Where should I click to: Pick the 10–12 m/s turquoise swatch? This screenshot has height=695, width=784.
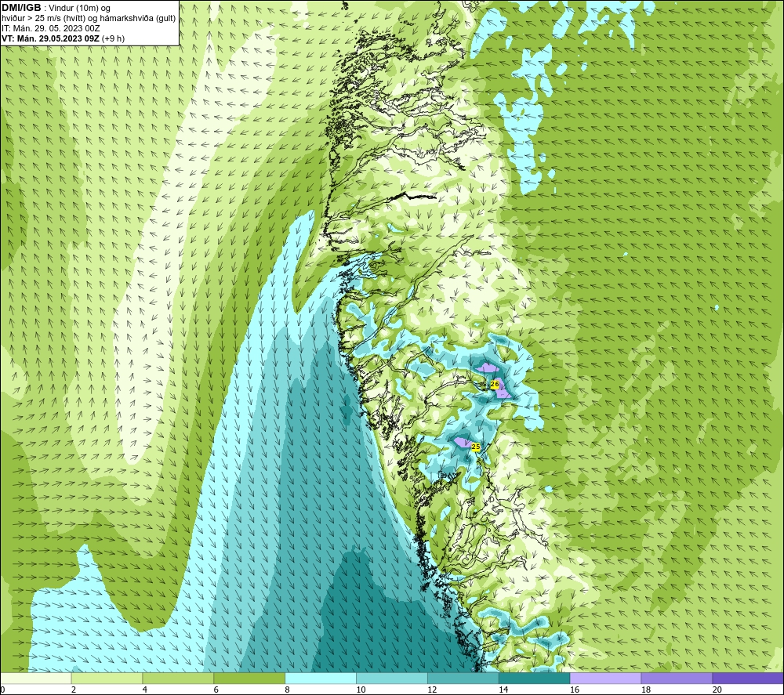[392, 678]
